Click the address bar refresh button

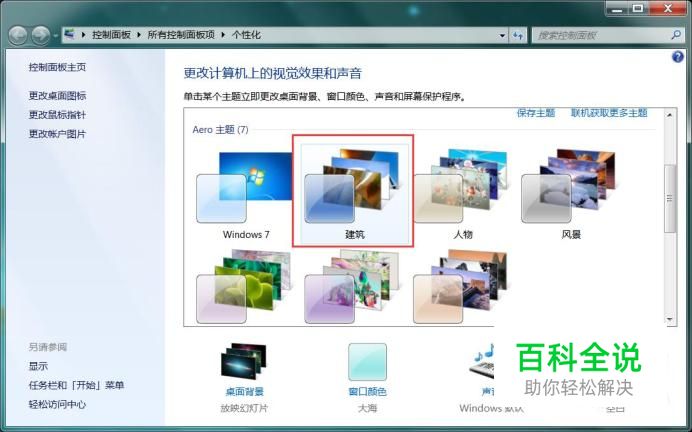(x=518, y=35)
